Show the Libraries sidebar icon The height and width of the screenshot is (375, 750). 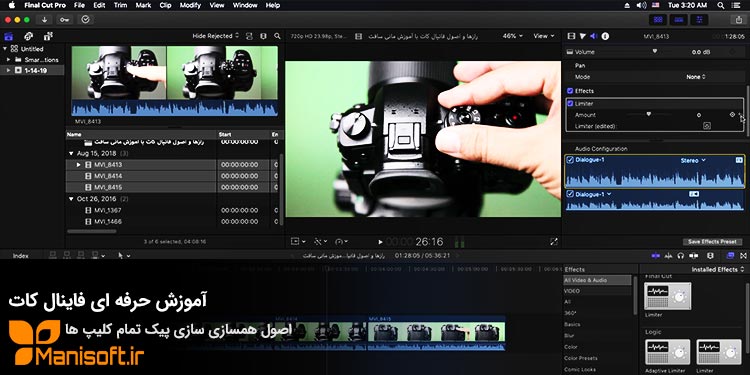[8, 36]
